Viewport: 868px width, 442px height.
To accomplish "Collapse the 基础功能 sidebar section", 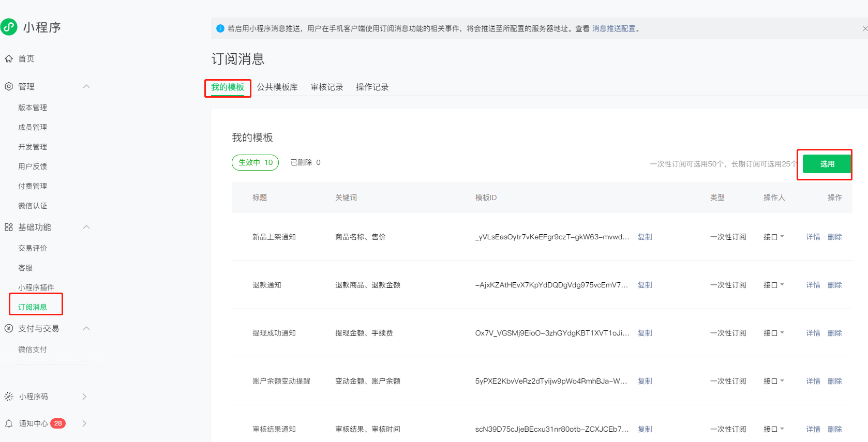I will 86,227.
